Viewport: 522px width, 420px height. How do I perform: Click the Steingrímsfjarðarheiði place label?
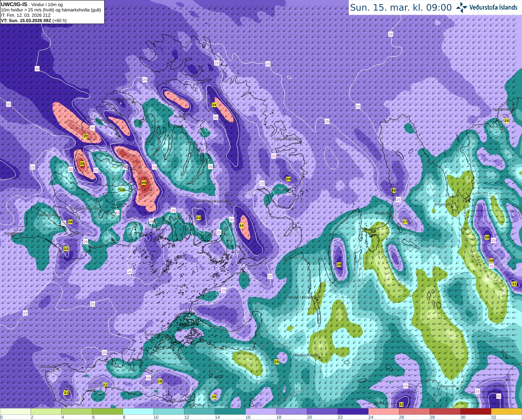point(212,201)
